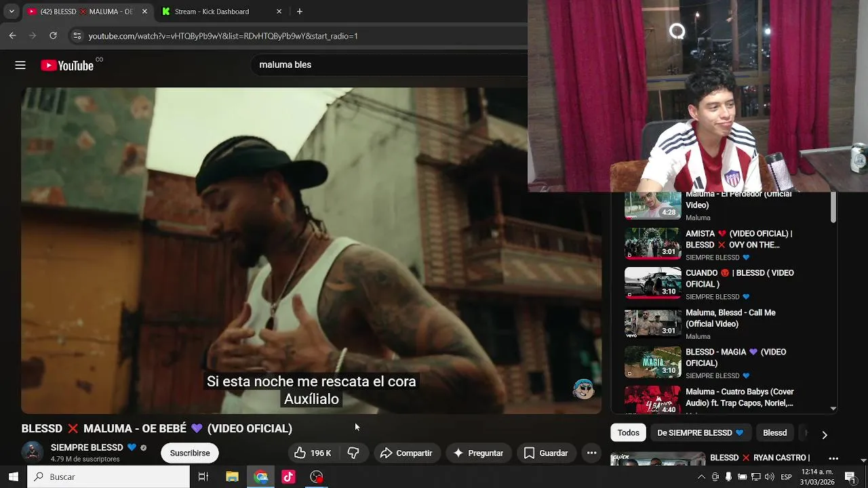Open options menu for BLESSD RYAN CASTRO video
The height and width of the screenshot is (488, 868).
[x=833, y=458]
